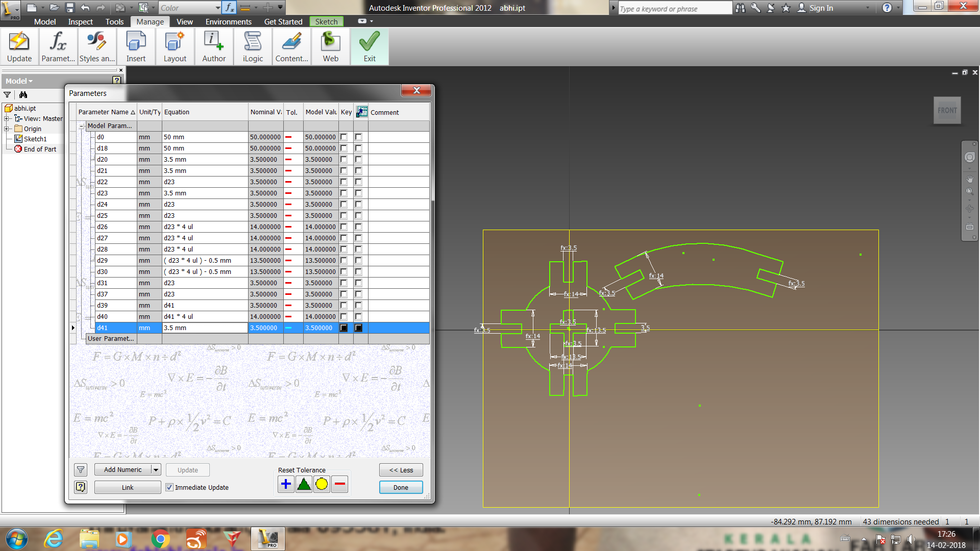980x551 pixels.
Task: Open the Add Numeric dropdown arrow
Action: pos(156,470)
